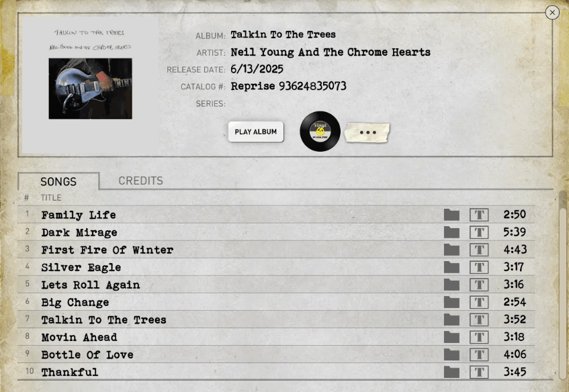Open folder icon for Thankful
The image size is (569, 392).
pos(451,372)
